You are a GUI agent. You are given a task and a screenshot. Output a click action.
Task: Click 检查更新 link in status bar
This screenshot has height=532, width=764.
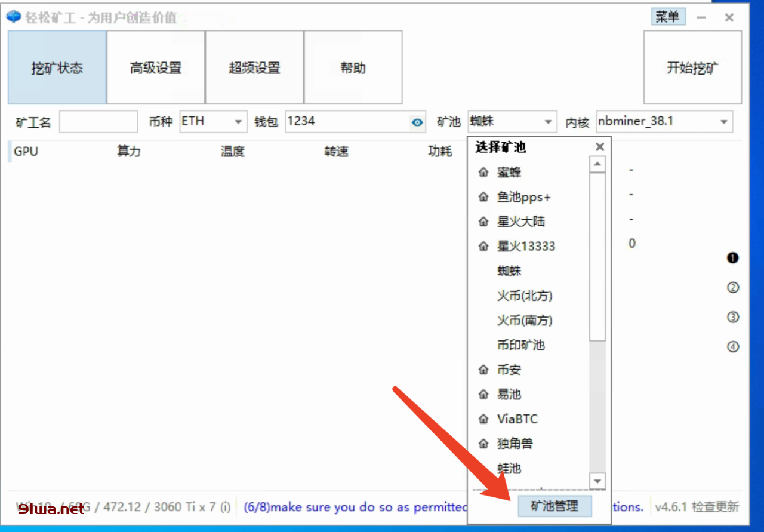[715, 507]
